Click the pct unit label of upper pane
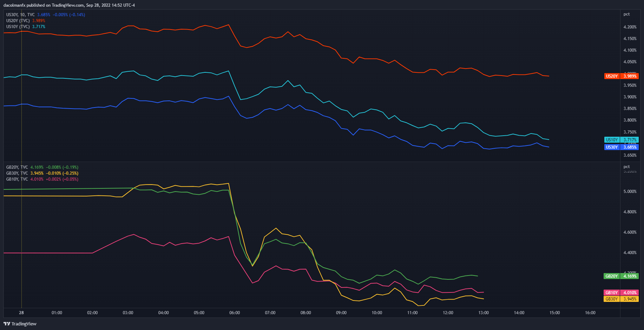Viewport: 644px width, 330px height. [x=626, y=14]
